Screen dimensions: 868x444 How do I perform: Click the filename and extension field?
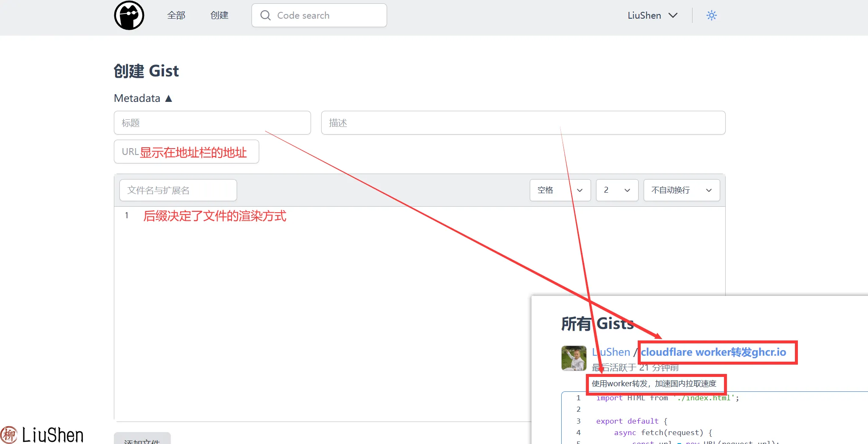coord(178,191)
